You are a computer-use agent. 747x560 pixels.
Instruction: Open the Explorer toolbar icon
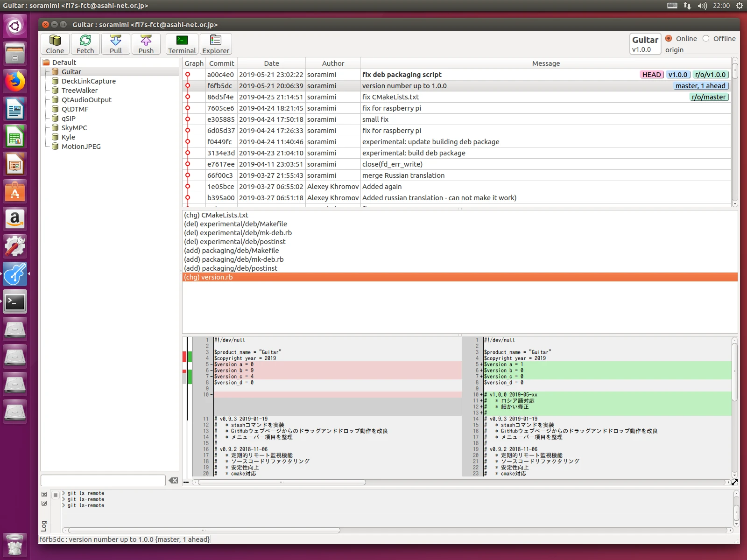216,44
